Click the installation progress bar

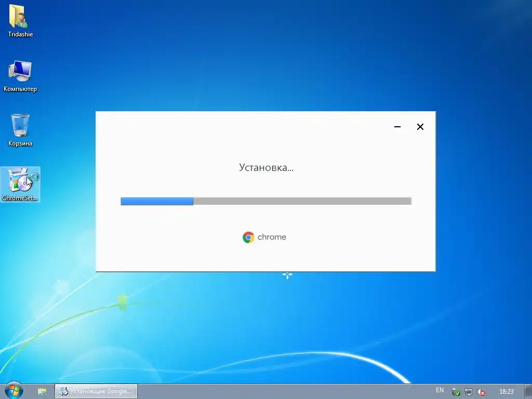click(x=266, y=201)
